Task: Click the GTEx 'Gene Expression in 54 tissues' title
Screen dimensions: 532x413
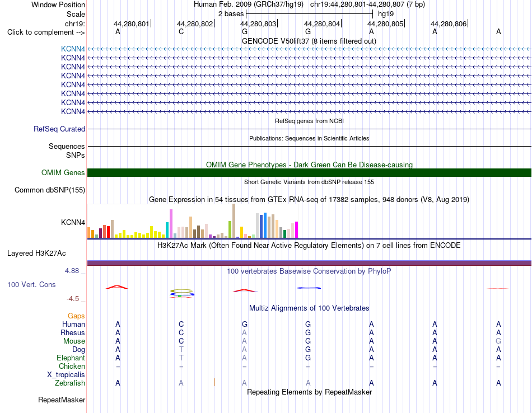Action: [x=309, y=199]
